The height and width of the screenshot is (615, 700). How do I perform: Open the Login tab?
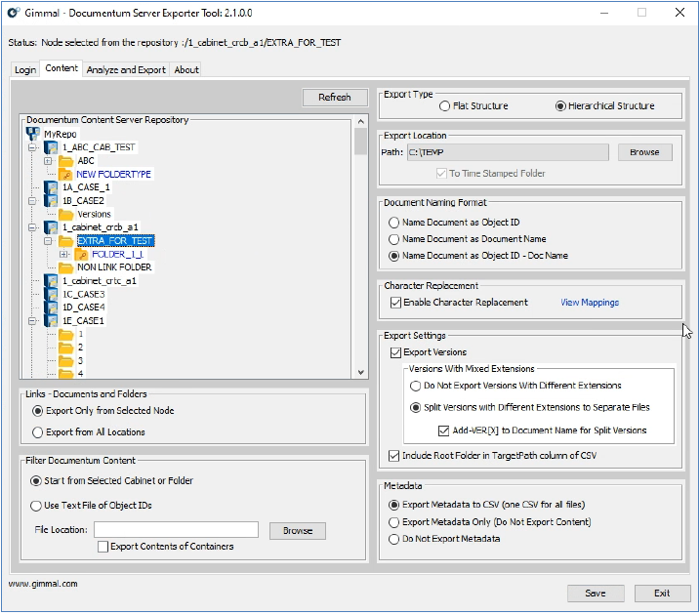[25, 69]
